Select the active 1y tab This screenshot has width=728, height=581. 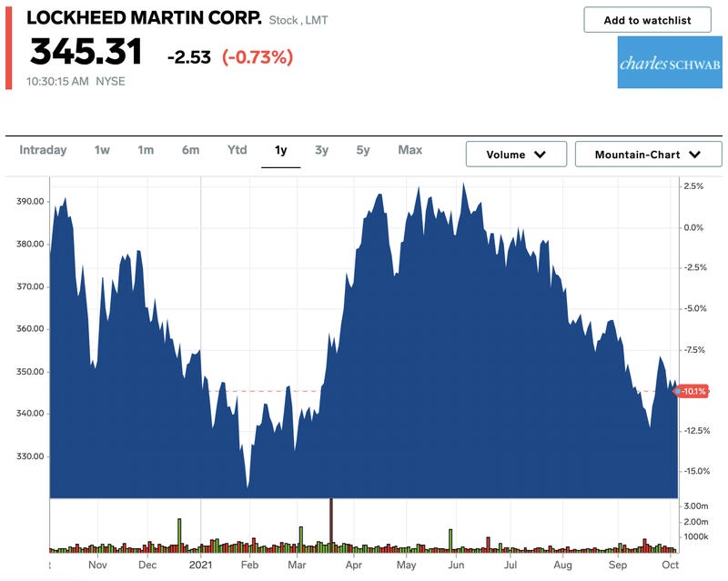280,150
